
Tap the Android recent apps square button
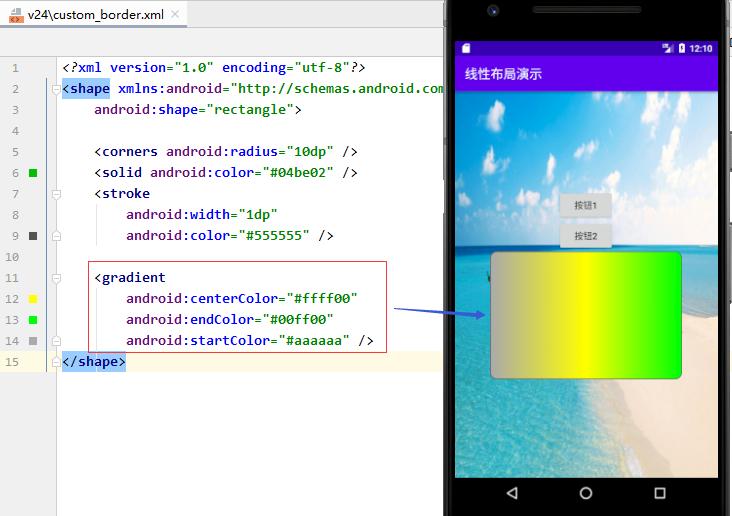click(660, 493)
